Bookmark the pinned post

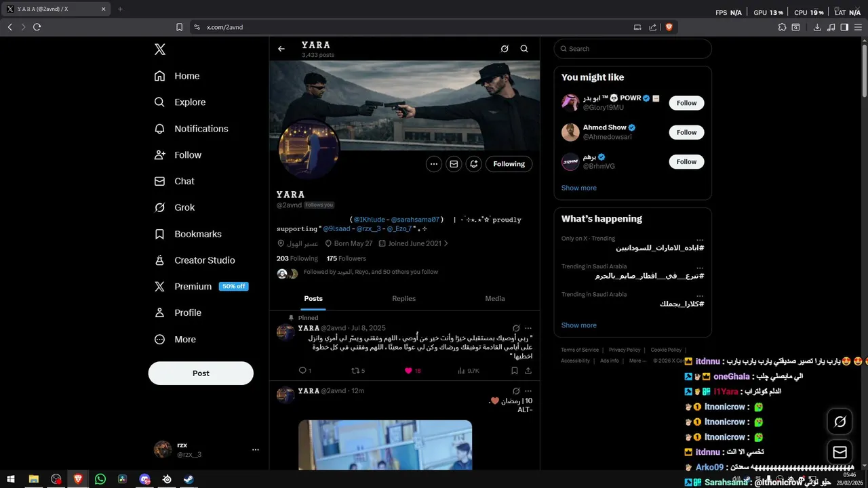(x=515, y=371)
